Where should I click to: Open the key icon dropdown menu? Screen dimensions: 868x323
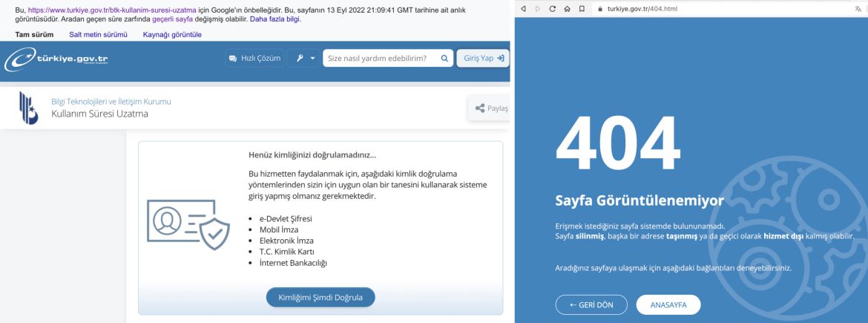(x=305, y=59)
